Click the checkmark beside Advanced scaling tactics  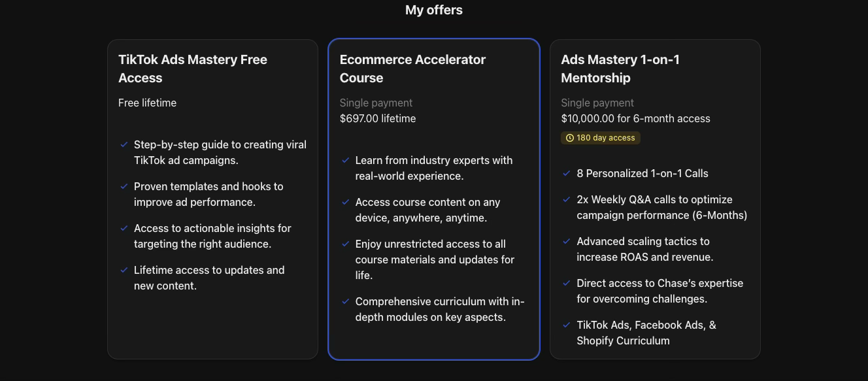[566, 240]
